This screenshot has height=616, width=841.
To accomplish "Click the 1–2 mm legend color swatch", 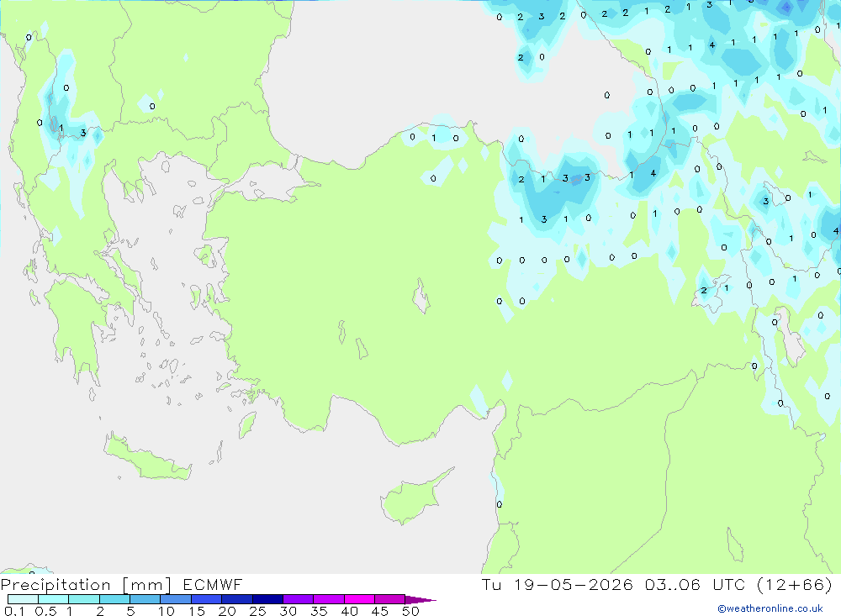I will [x=83, y=599].
